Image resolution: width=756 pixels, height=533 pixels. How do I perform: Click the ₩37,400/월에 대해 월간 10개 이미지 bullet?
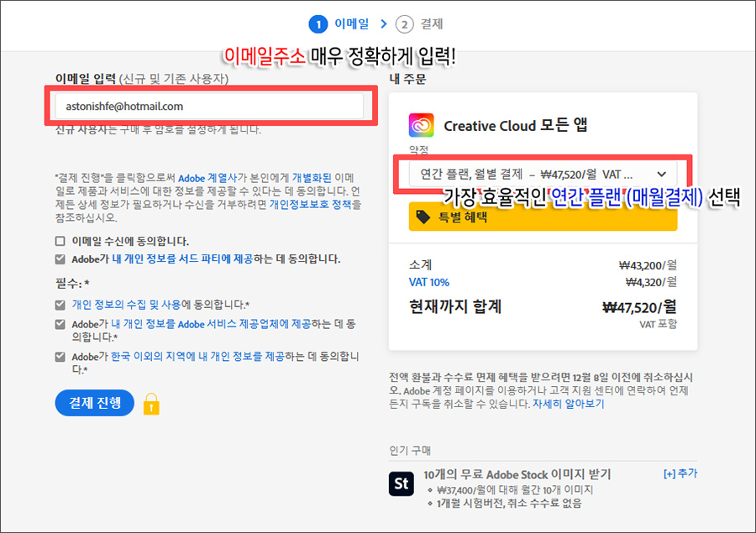(515, 490)
